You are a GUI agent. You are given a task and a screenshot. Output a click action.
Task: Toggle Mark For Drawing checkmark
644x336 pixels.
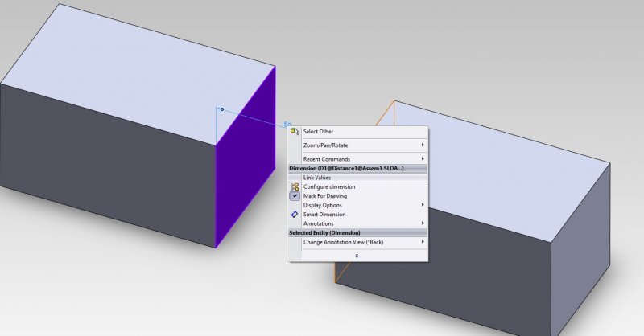click(295, 196)
